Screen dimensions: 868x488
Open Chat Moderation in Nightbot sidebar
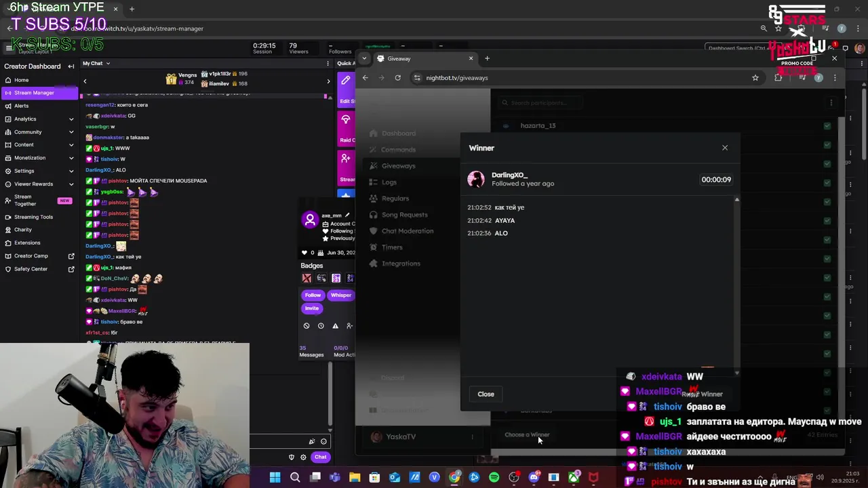(407, 231)
